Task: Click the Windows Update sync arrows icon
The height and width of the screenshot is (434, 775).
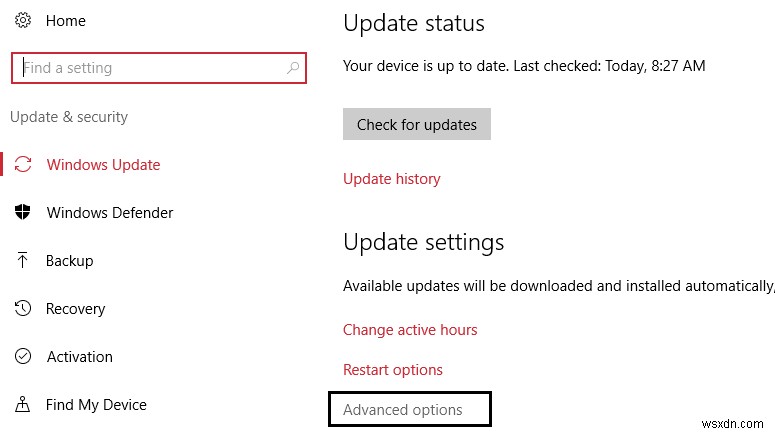Action: pyautogui.click(x=23, y=165)
